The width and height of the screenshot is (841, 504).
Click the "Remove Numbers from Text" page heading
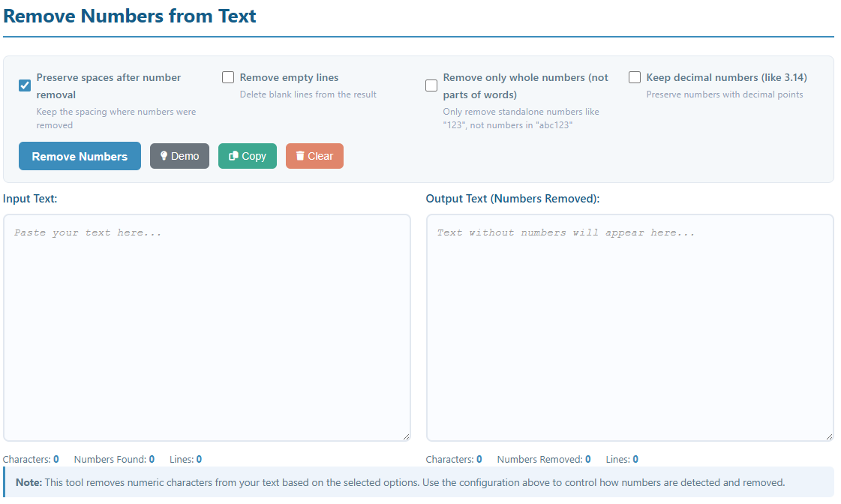click(x=130, y=16)
